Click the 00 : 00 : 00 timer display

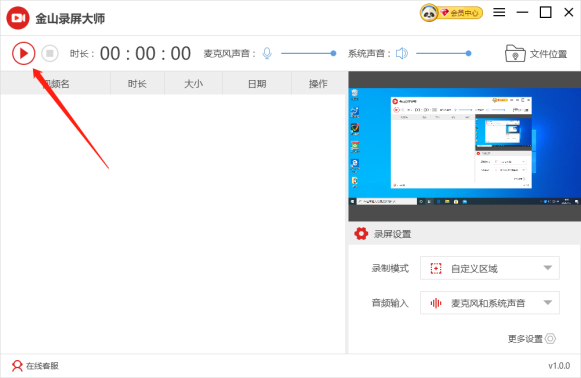coord(145,53)
